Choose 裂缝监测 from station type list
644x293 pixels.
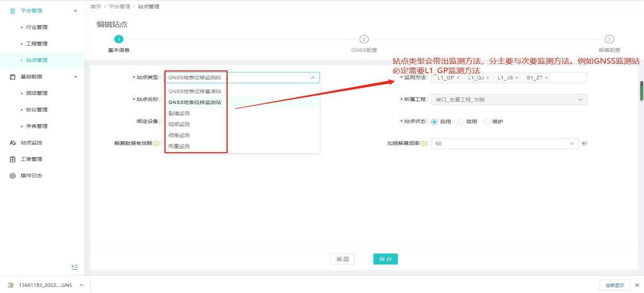coord(179,113)
